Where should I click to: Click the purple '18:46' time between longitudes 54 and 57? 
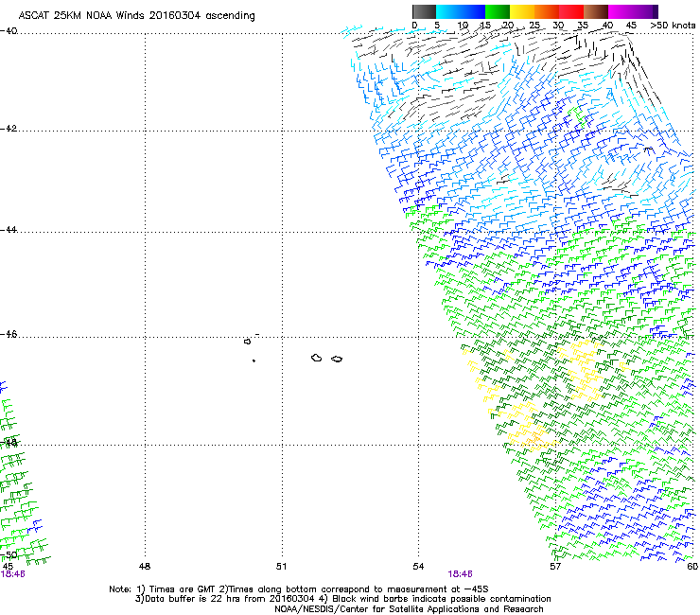tap(461, 574)
